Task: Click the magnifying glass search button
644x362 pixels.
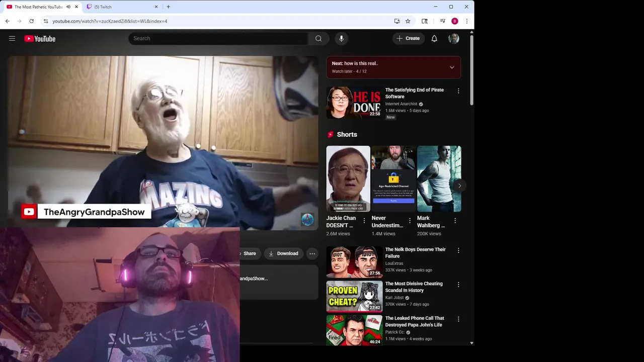Action: click(x=318, y=38)
